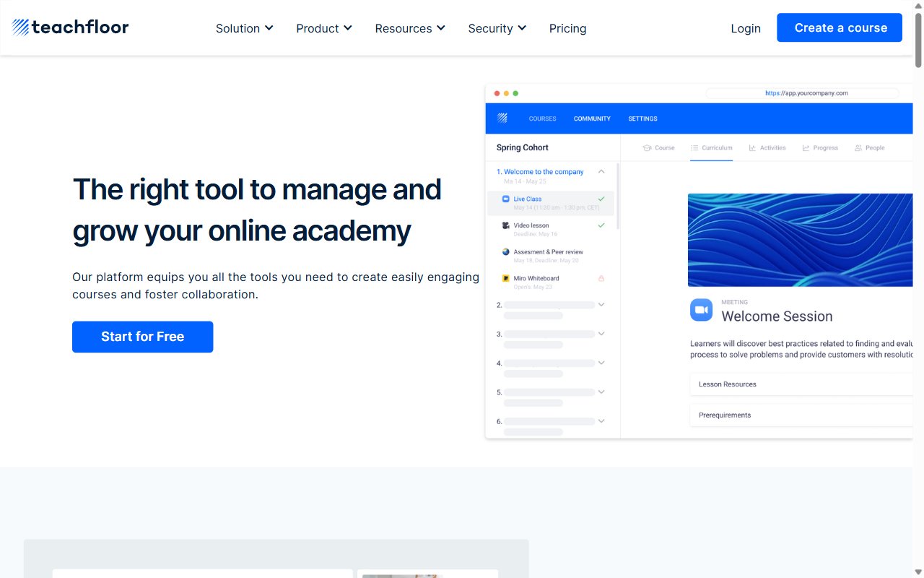Open COMMUNITY in the mockup nav
924x578 pixels.
click(x=592, y=118)
